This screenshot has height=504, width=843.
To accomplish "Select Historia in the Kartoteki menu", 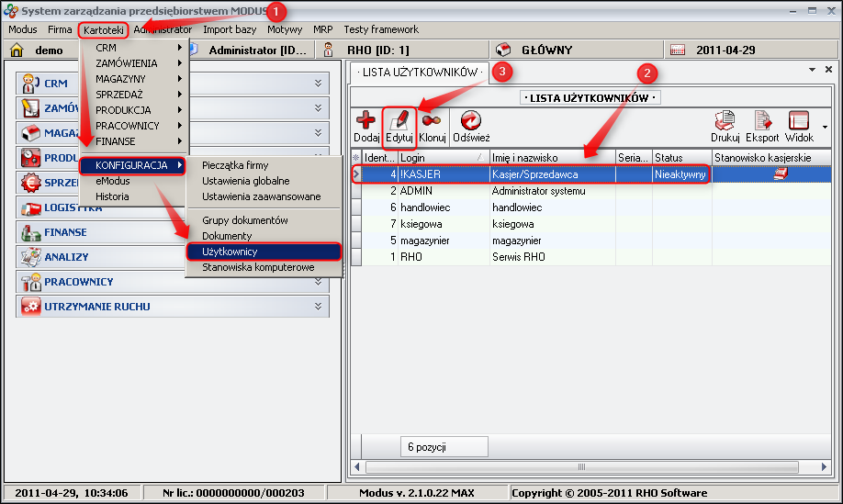I will tap(133, 196).
